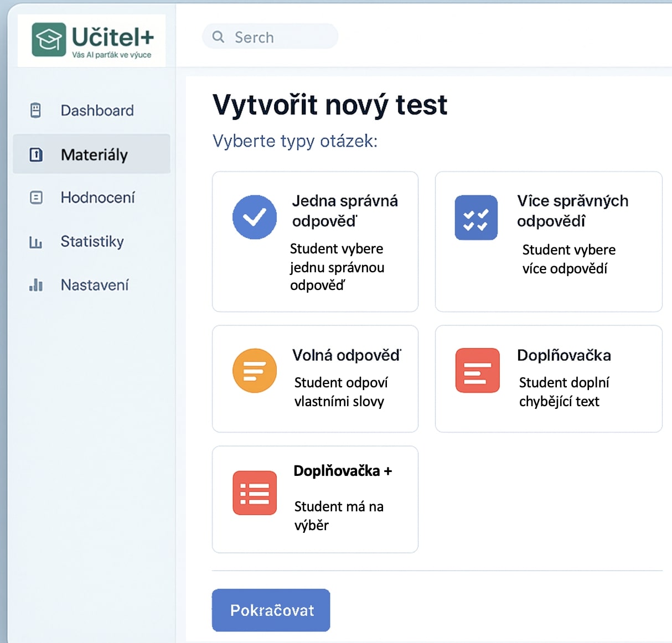Click the Hodnocení sidebar icon
This screenshot has height=643, width=672.
point(36,198)
